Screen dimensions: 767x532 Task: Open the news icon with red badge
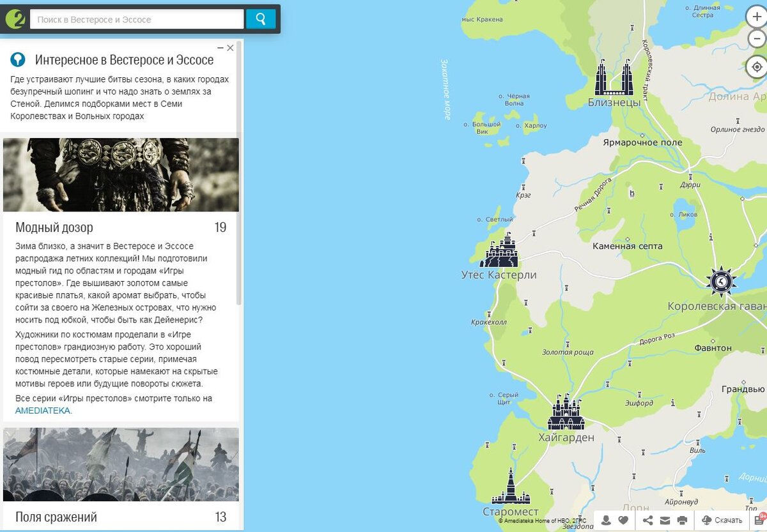point(760,520)
